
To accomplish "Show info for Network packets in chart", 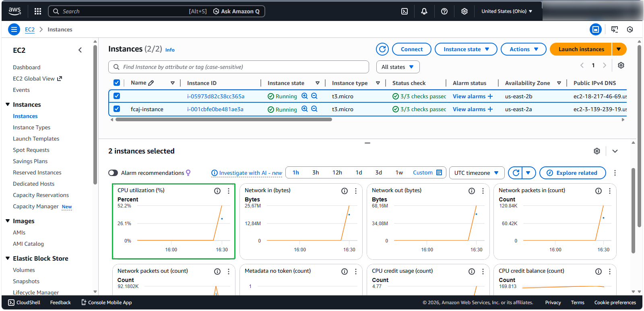I will [599, 191].
